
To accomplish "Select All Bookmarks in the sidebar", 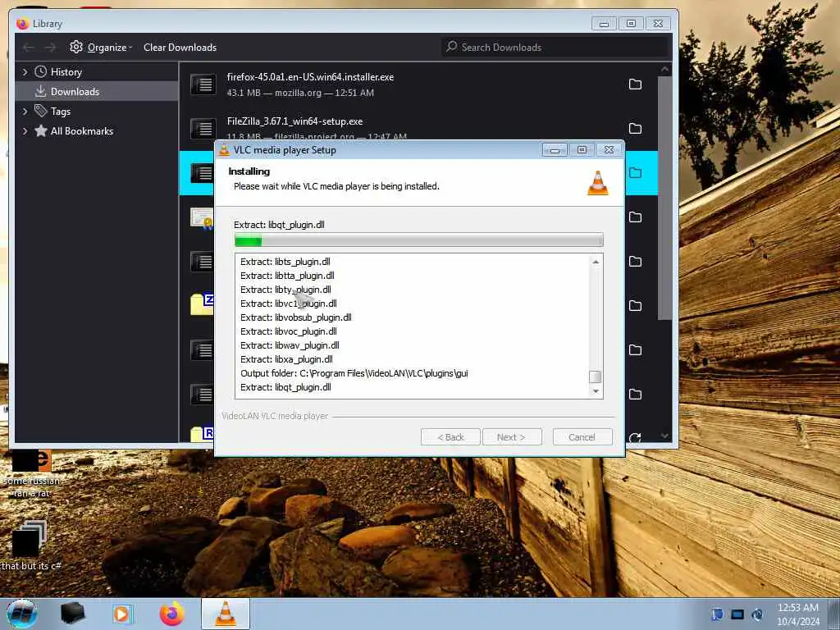I will tap(81, 131).
